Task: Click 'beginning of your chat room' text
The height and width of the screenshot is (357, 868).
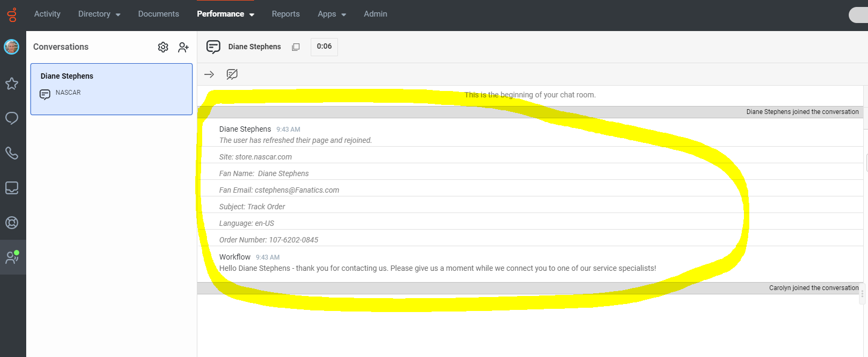Action: (x=530, y=95)
